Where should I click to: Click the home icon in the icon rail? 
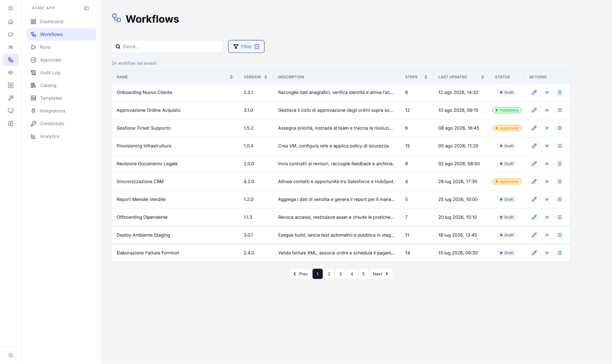[x=11, y=22]
